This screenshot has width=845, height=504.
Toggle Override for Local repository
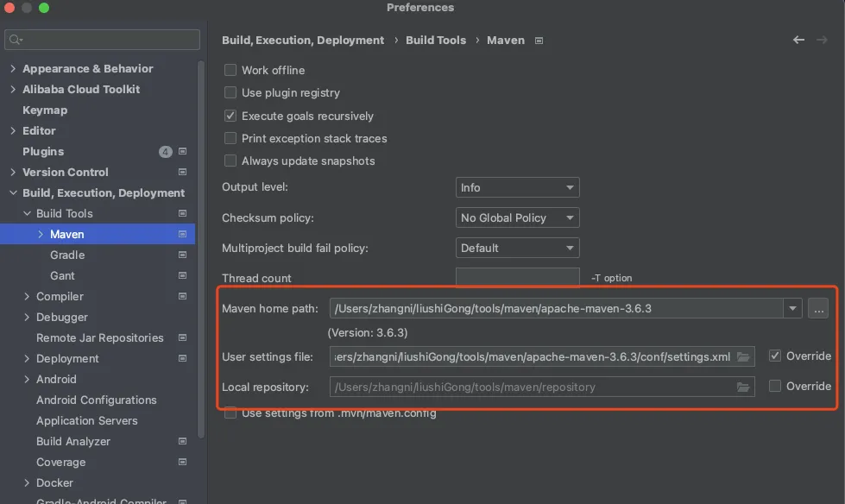click(x=775, y=386)
